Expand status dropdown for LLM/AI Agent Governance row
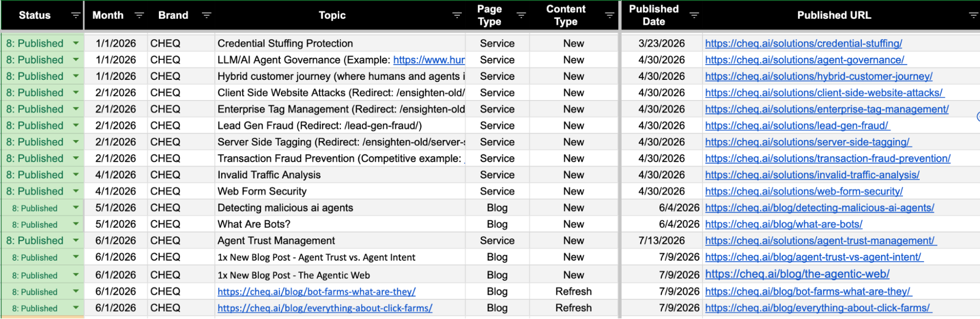 pos(76,60)
